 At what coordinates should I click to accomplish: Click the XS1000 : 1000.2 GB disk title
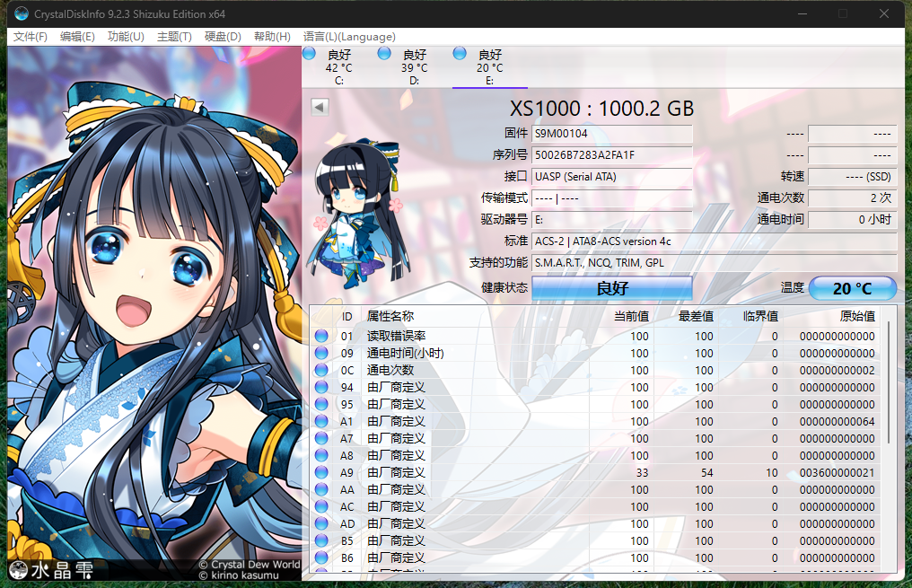[602, 109]
